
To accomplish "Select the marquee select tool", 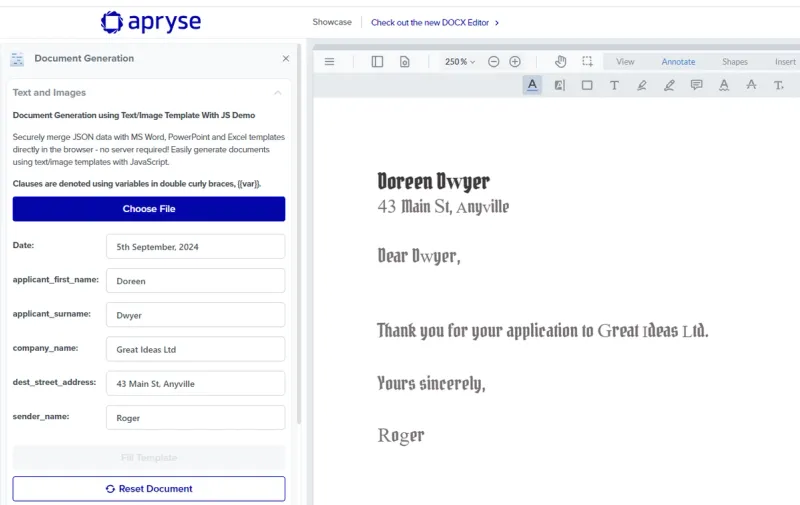I will click(588, 62).
